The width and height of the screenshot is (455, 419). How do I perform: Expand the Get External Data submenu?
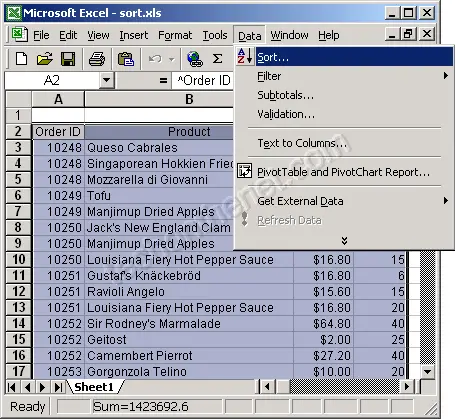coord(344,201)
